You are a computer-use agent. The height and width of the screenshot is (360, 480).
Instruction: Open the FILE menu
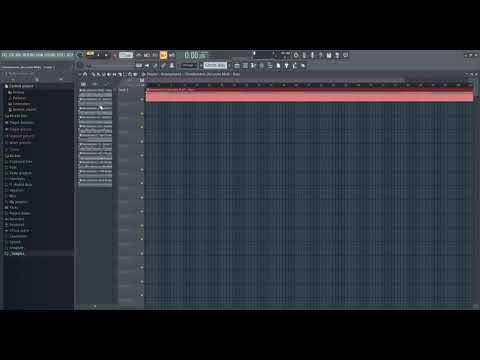tap(4, 55)
